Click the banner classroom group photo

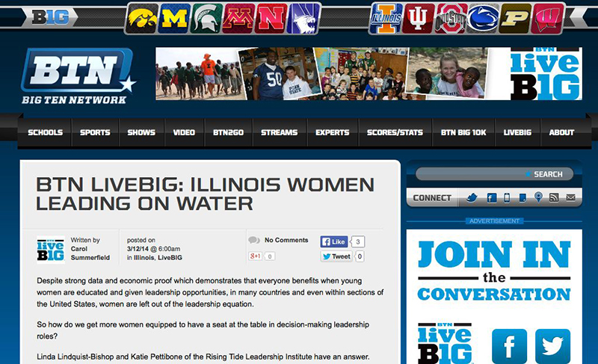(363, 74)
